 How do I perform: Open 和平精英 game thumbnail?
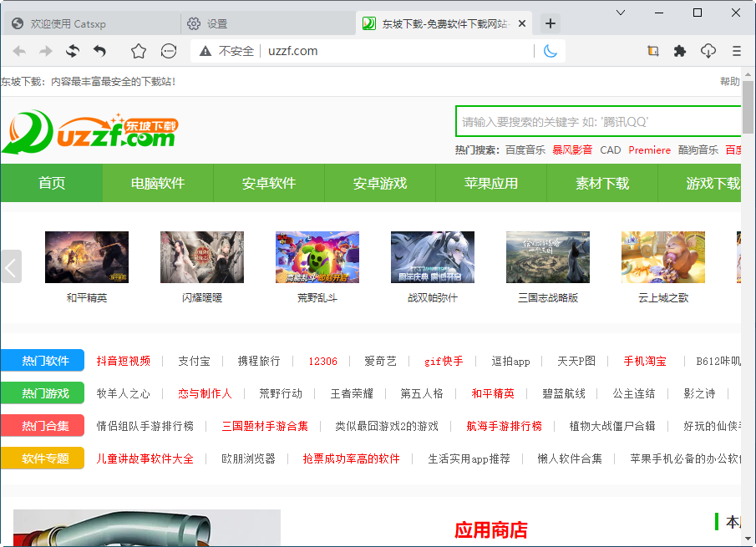(87, 257)
